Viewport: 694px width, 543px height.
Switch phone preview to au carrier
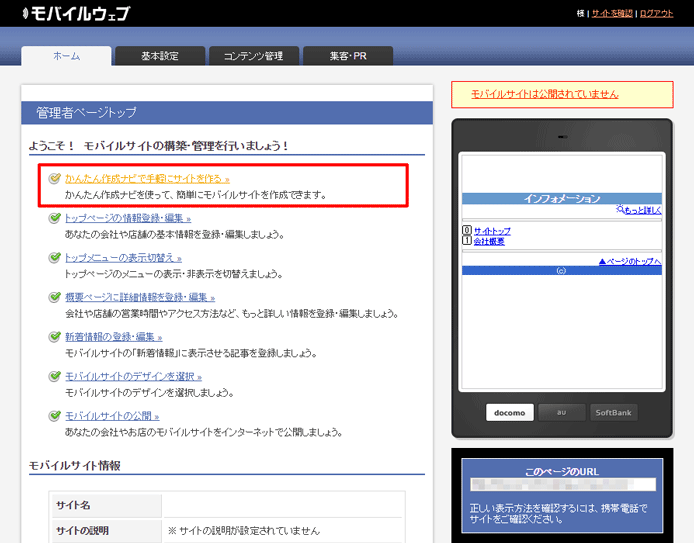click(x=561, y=412)
